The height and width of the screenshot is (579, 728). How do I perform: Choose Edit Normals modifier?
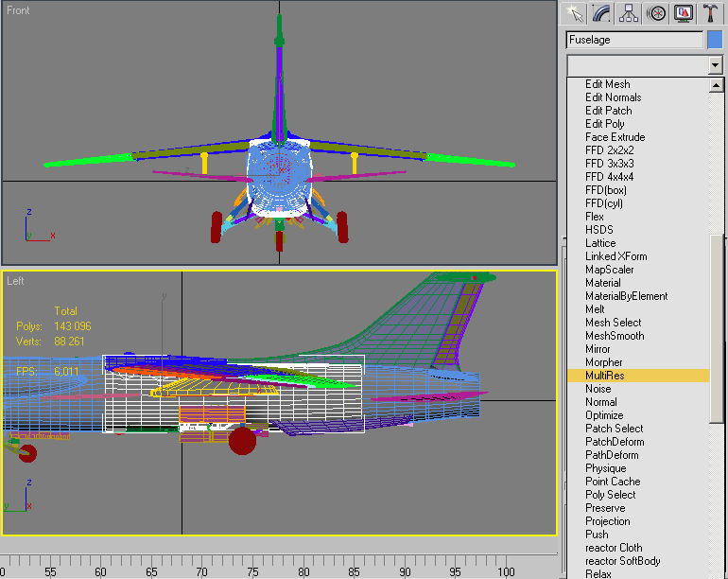click(614, 97)
